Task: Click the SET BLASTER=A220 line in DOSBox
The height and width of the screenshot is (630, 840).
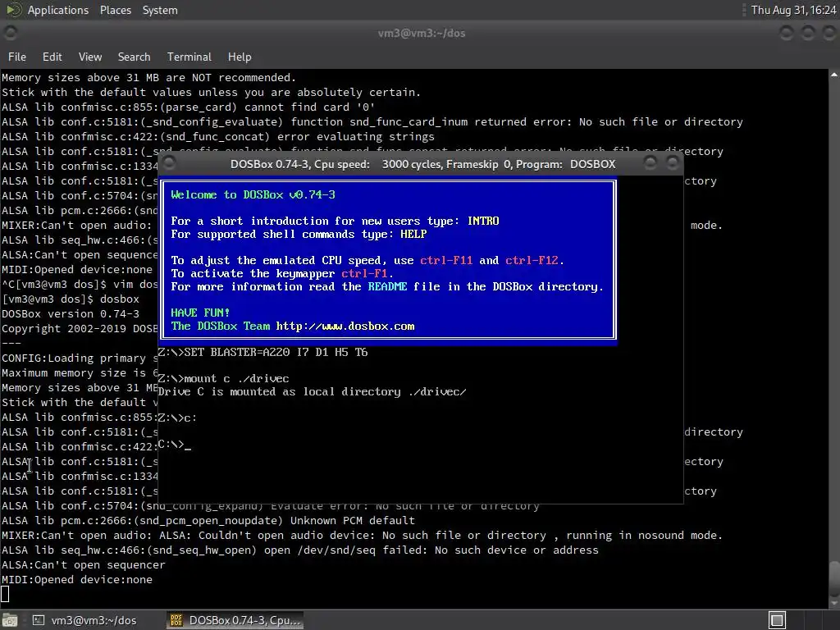Action: pos(263,353)
